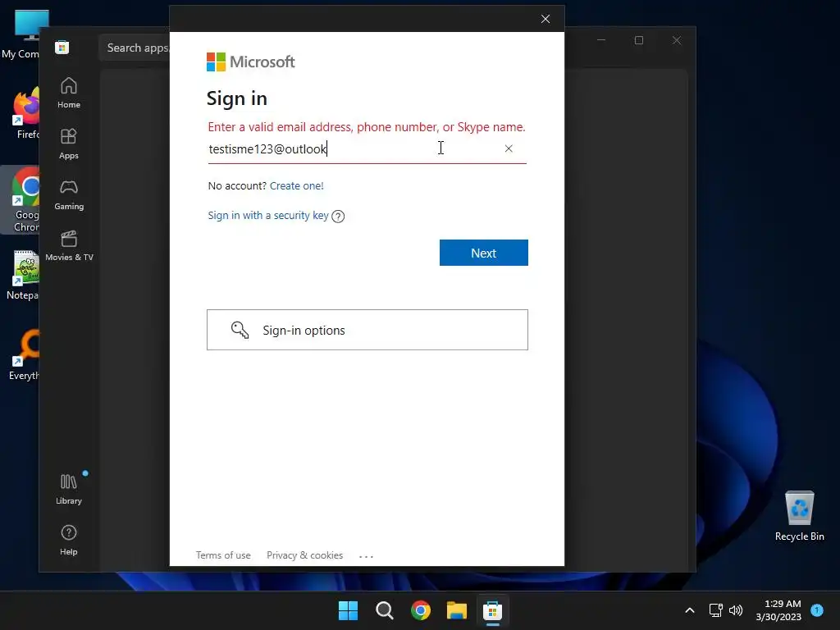The image size is (840, 630).
Task: Show hidden system tray icons
Action: [x=690, y=610]
